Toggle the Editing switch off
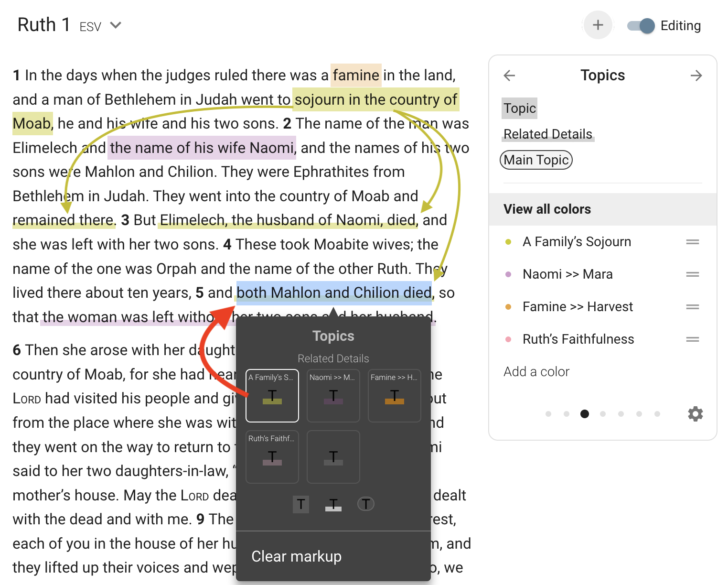Viewport: 728px width, 585px height. [641, 26]
